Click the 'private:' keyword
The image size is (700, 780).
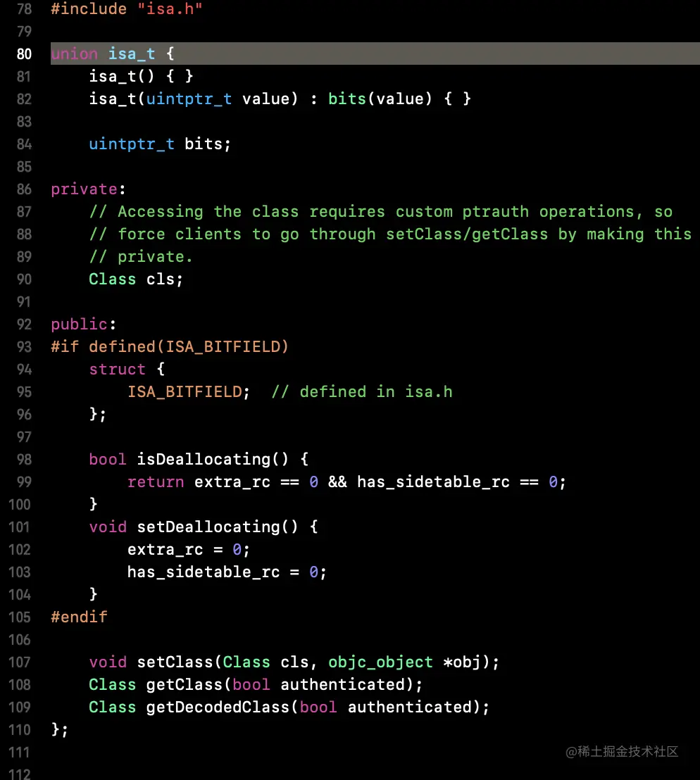(x=88, y=189)
